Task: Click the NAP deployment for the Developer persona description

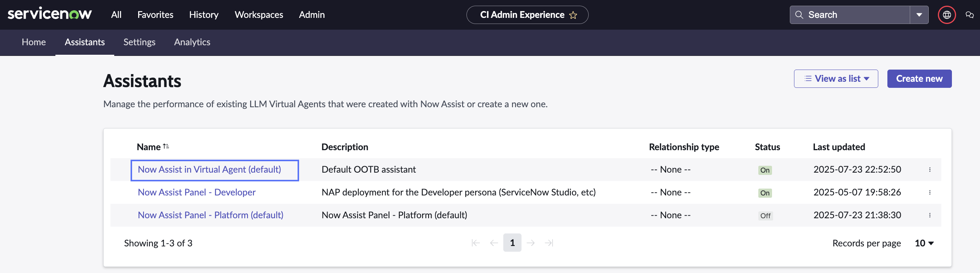Action: [458, 192]
